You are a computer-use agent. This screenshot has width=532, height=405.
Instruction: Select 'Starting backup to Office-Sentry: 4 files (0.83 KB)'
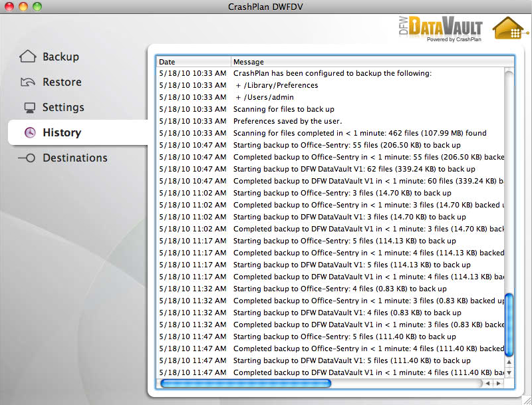[331, 289]
